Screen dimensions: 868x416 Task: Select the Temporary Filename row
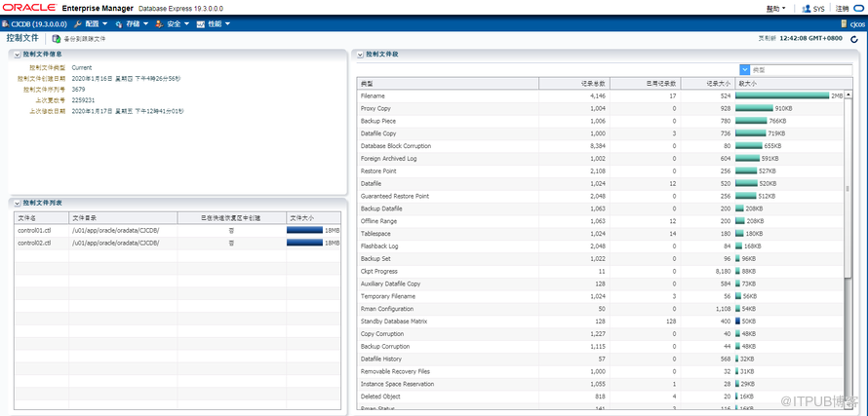(601, 296)
